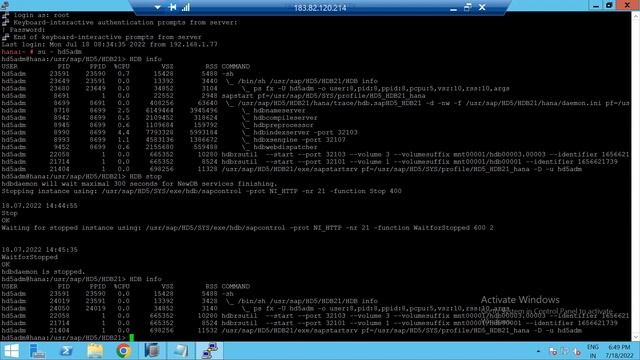Viewport: 640px width, 360px height.
Task: Open the middle system tray icon
Action: (x=565, y=351)
